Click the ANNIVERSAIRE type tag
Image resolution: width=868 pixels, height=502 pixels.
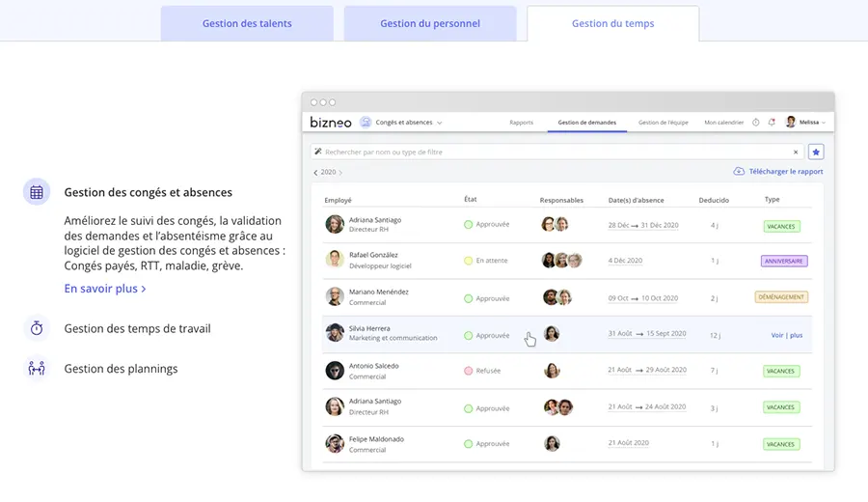784,261
